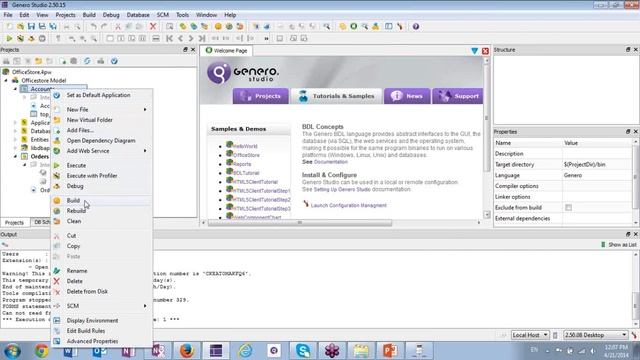The width and height of the screenshot is (640, 360).
Task: Click the Open file toolbar icon
Action: click(20, 27)
